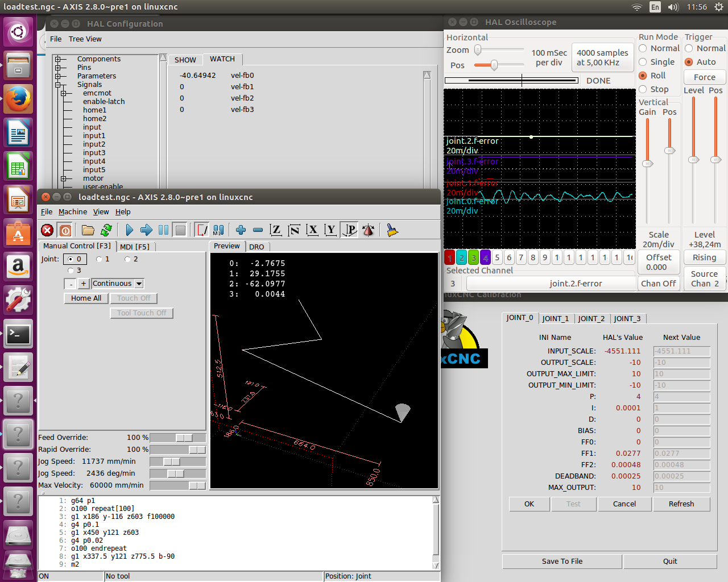728x582 pixels.
Task: Open a G-code file with folder icon
Action: click(x=88, y=230)
